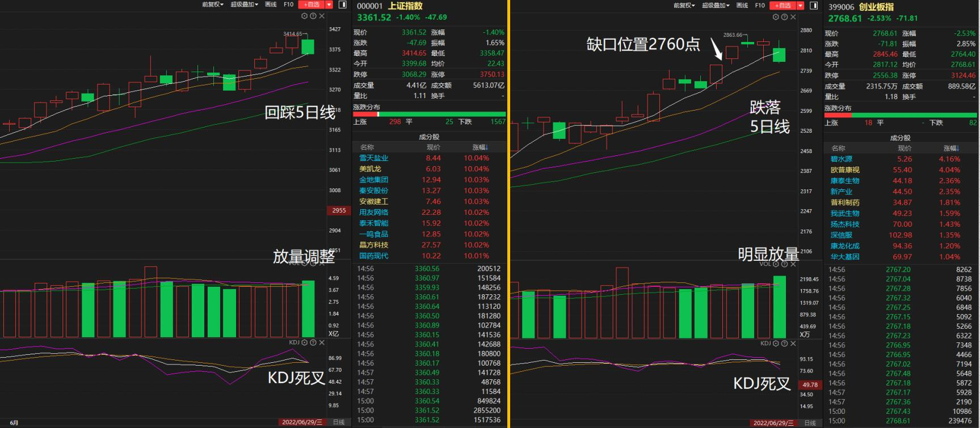Click 涨跌分布 bar under 上证指数 quote
This screenshot has width=980, height=428.
[x=429, y=115]
